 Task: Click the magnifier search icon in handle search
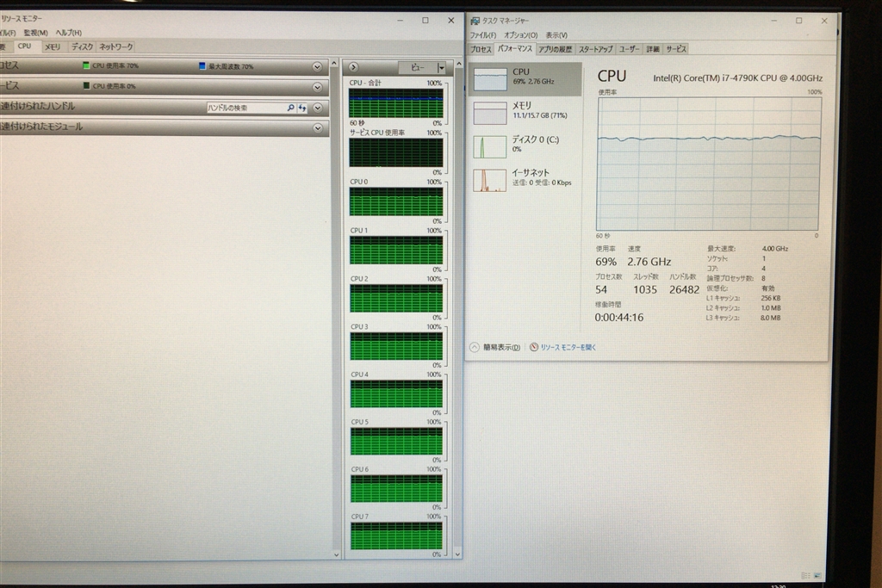(291, 108)
